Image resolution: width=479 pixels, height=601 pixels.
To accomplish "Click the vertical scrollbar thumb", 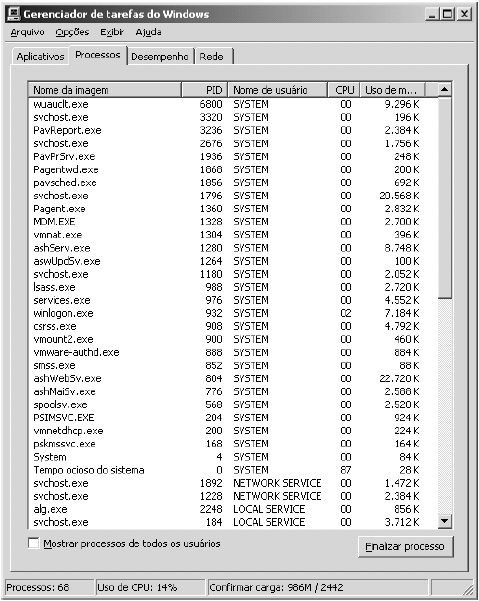I will coord(445,197).
